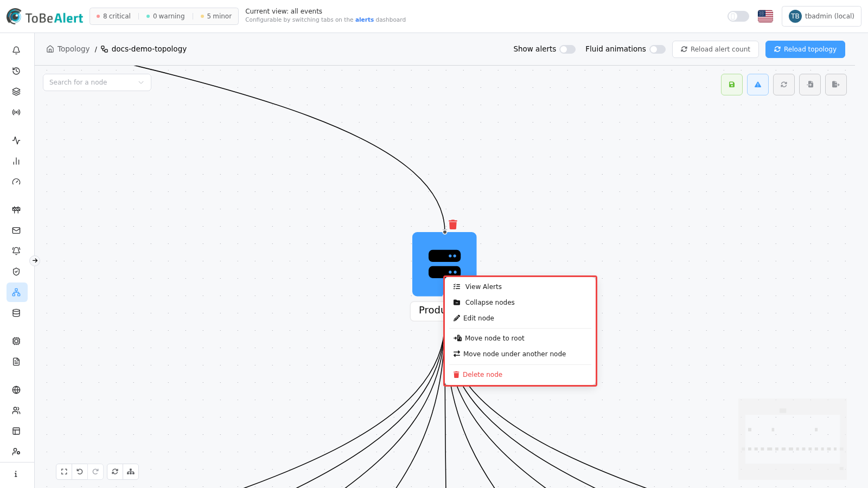Follow the alerts dashboard link
Image resolution: width=868 pixels, height=488 pixels.
point(365,20)
